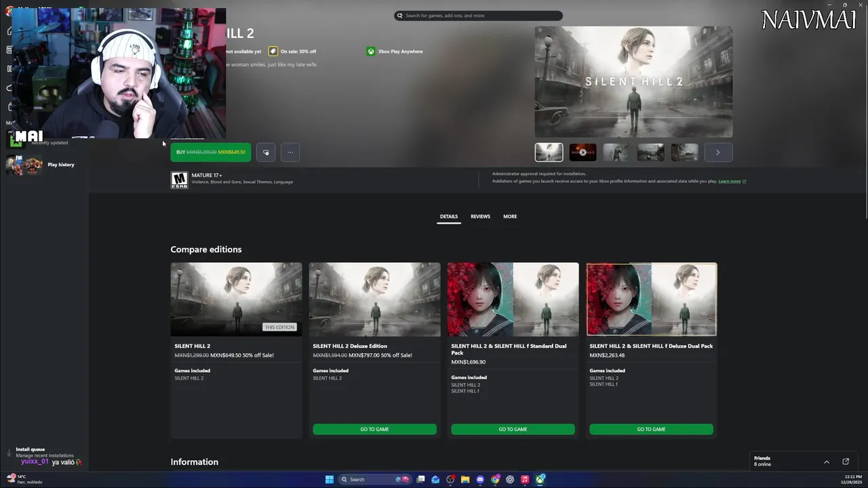This screenshot has width=868, height=488.
Task: Click the Deluxe Dual Pack cover image
Action: coord(651,299)
